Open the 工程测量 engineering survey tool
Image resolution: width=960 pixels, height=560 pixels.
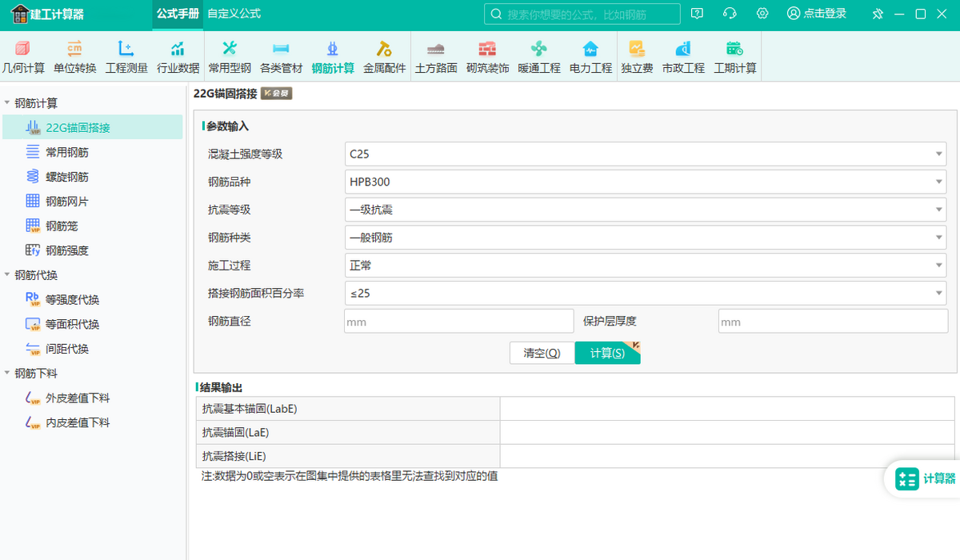[126, 50]
